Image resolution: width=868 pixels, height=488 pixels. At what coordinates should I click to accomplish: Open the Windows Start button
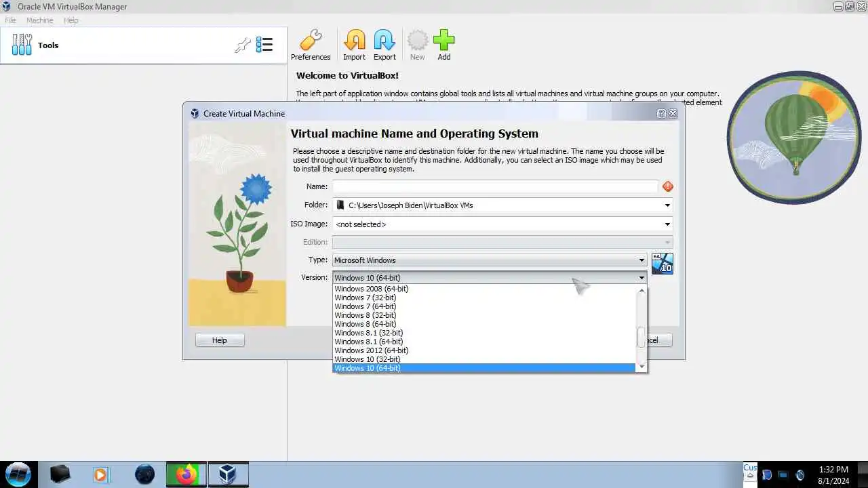(x=18, y=474)
